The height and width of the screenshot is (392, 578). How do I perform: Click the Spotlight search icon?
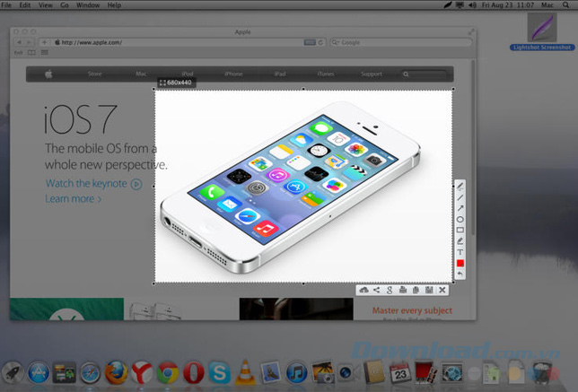(x=565, y=4)
